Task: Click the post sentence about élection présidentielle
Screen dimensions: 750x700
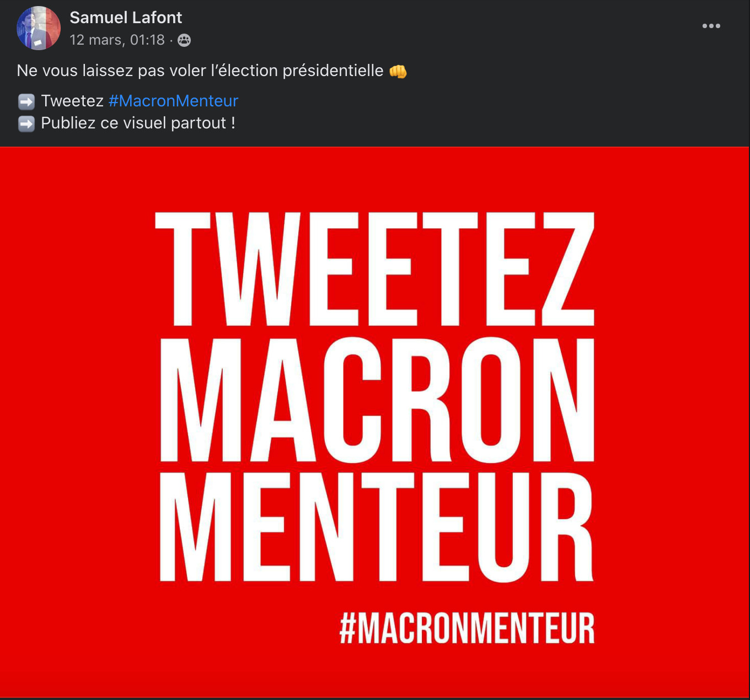Action: pyautogui.click(x=200, y=71)
